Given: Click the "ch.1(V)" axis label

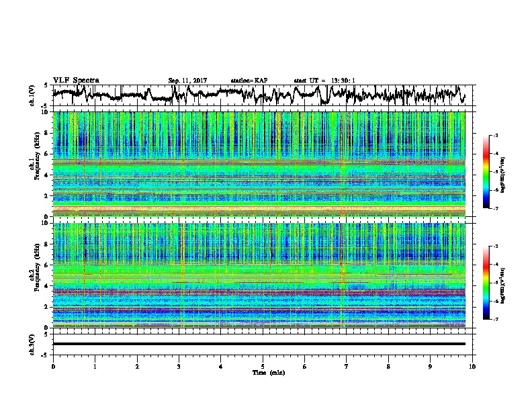Looking at the screenshot, I should (x=32, y=95).
